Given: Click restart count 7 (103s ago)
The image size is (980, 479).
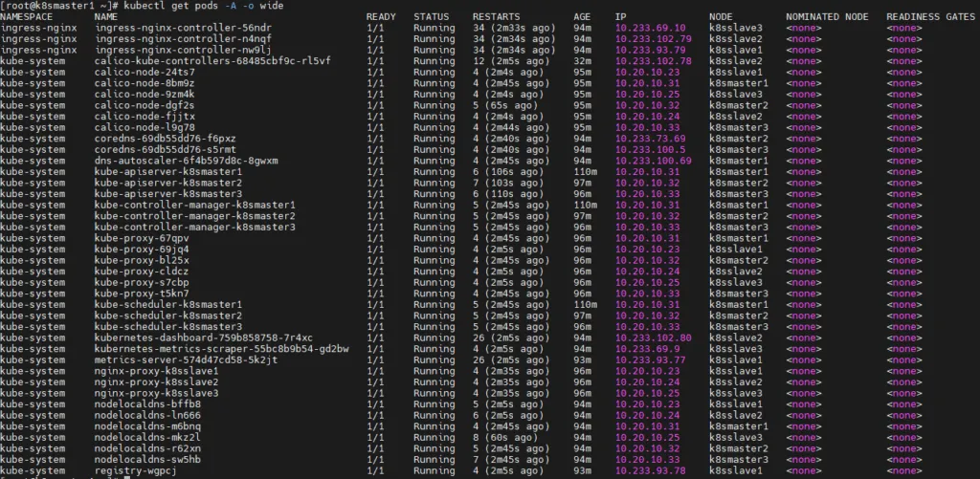Looking at the screenshot, I should tap(507, 183).
